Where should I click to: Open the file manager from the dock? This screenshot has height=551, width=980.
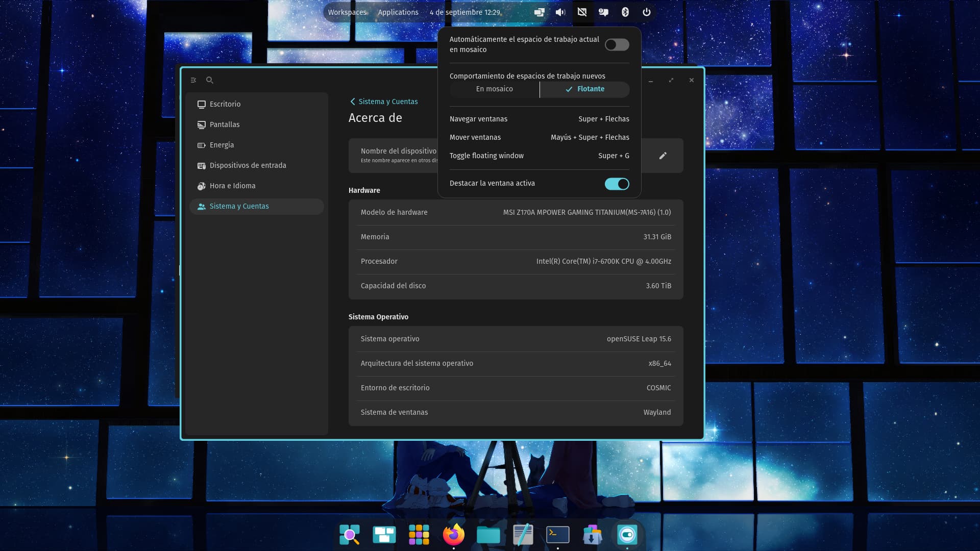pos(488,535)
